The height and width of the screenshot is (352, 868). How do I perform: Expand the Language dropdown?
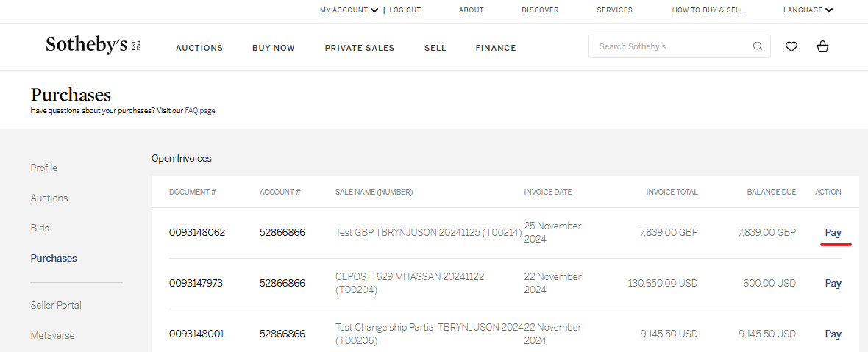point(808,10)
